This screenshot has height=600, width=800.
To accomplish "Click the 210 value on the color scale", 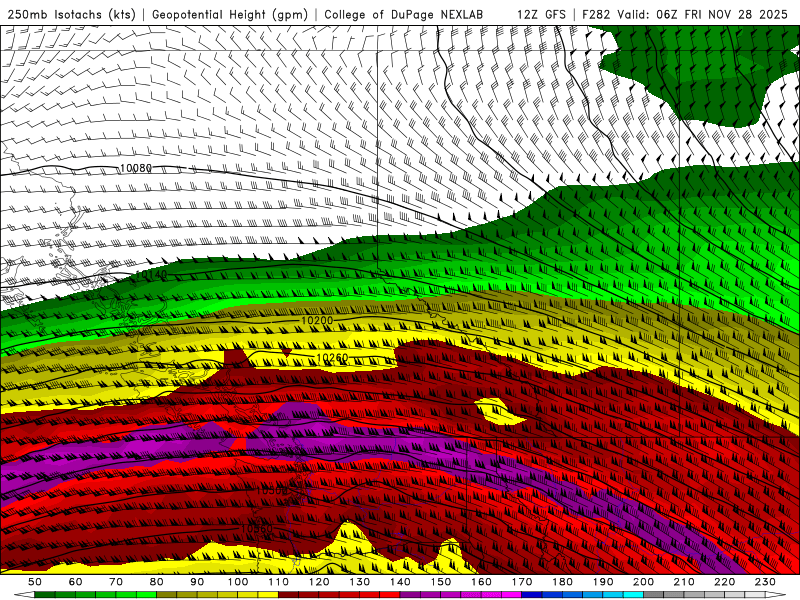I will click(x=684, y=582).
